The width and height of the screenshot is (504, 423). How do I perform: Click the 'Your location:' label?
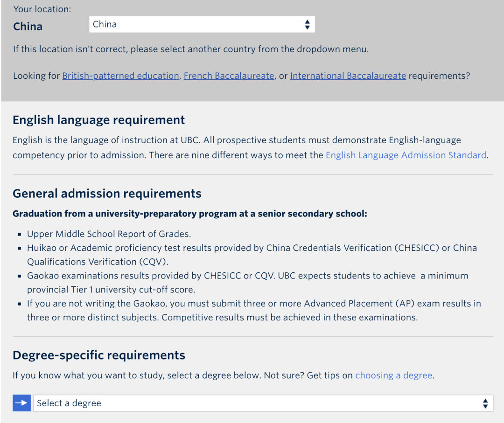[42, 9]
